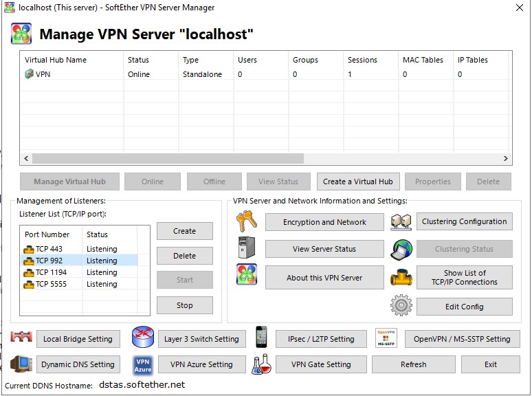Viewport: 532px width, 396px height.
Task: Click the Layer 3 switch router icon
Action: tap(142, 338)
